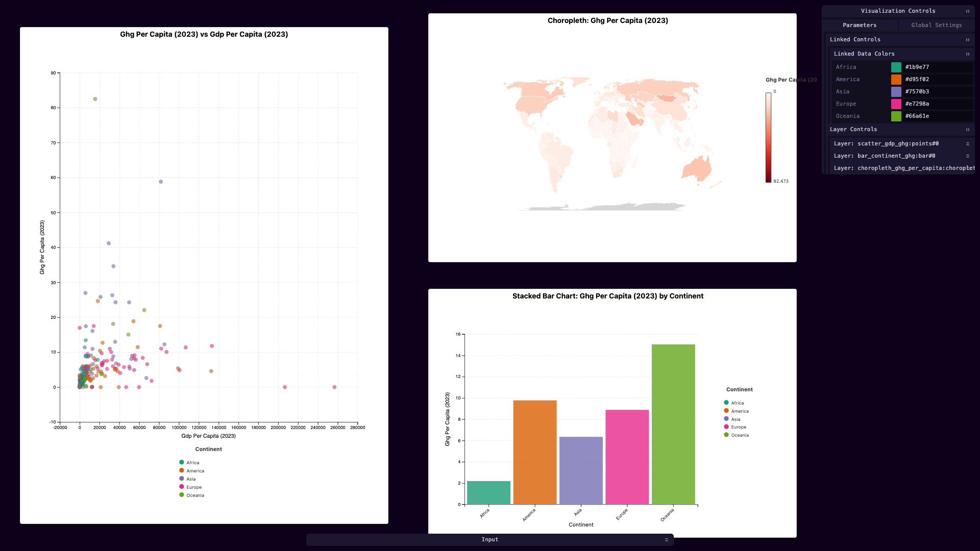Click Asia in the bar chart legend

click(x=732, y=419)
